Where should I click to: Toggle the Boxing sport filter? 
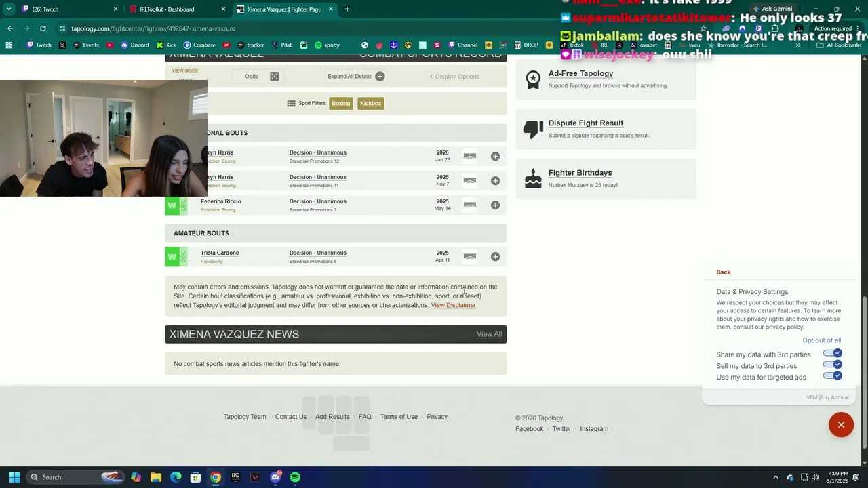[x=341, y=103]
